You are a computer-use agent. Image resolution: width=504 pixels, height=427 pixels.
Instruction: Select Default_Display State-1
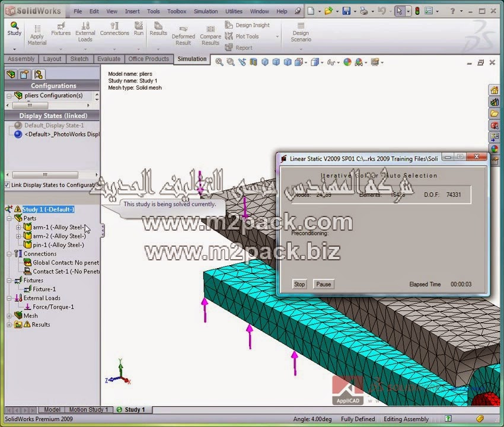point(54,125)
